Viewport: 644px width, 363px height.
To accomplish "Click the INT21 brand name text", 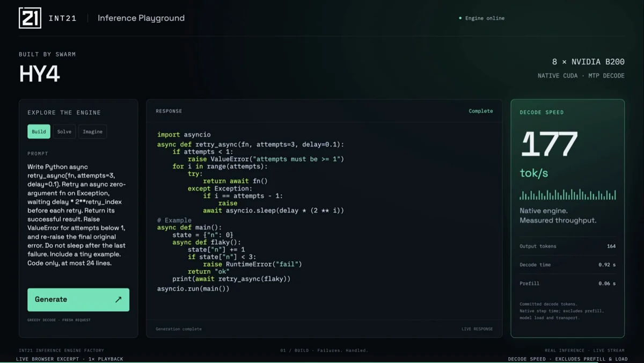I will point(63,18).
